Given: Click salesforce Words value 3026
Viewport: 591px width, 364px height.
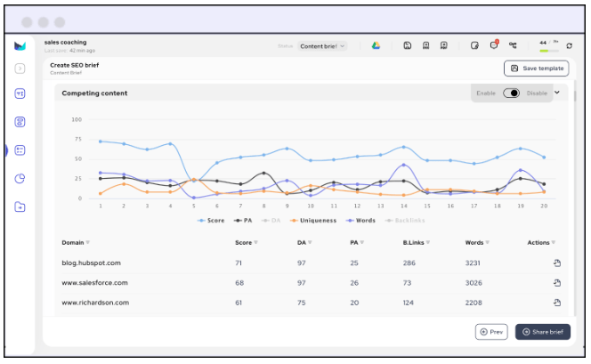Looking at the screenshot, I should [x=474, y=283].
